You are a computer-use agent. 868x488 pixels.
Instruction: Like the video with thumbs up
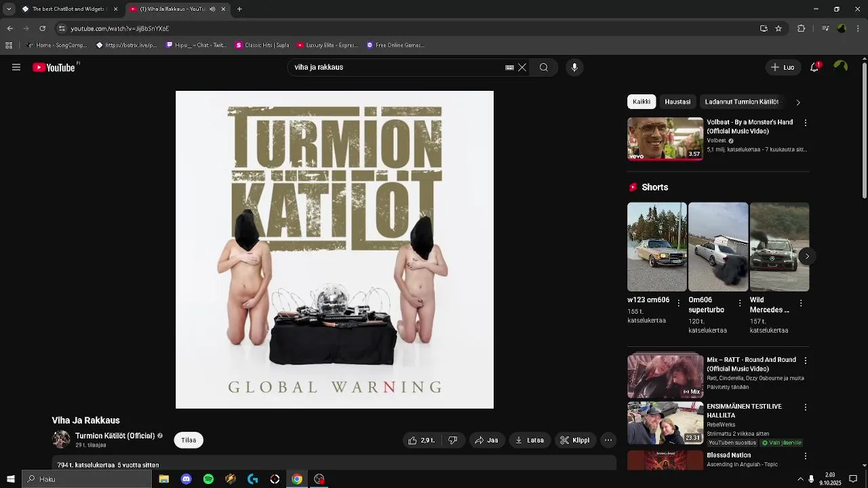[421, 440]
